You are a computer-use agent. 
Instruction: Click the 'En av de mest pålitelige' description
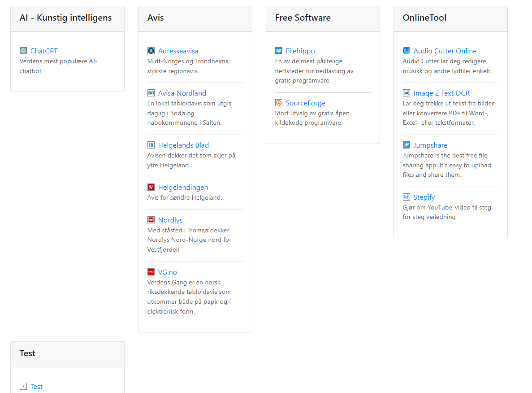314,70
